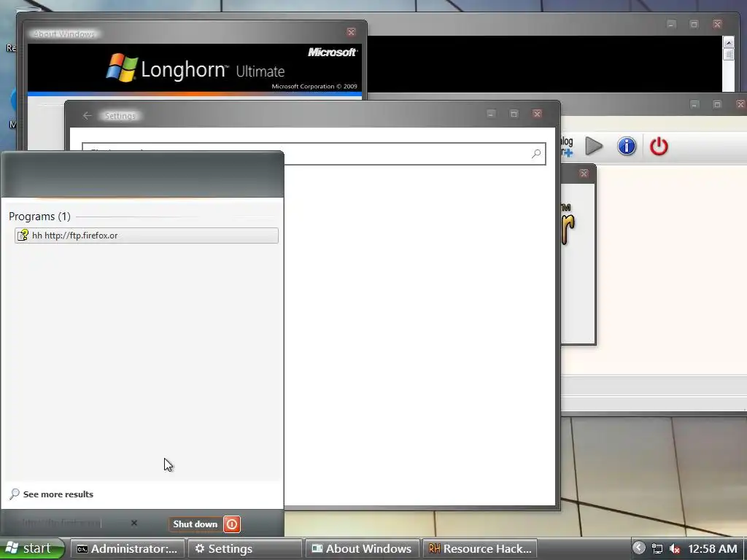Open the blue info icon in Resource Hacker
Viewport: 747px width, 560px height.
tap(627, 146)
